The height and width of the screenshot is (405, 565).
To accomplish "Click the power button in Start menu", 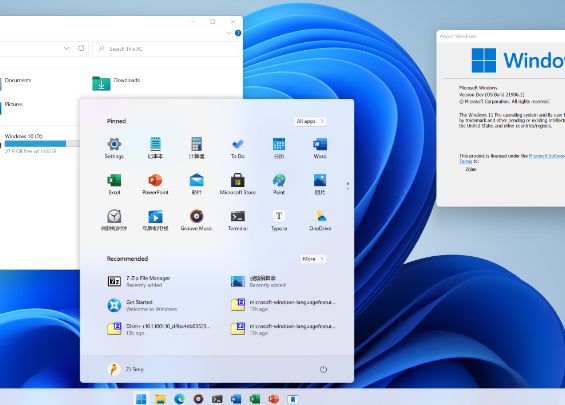I will point(323,369).
